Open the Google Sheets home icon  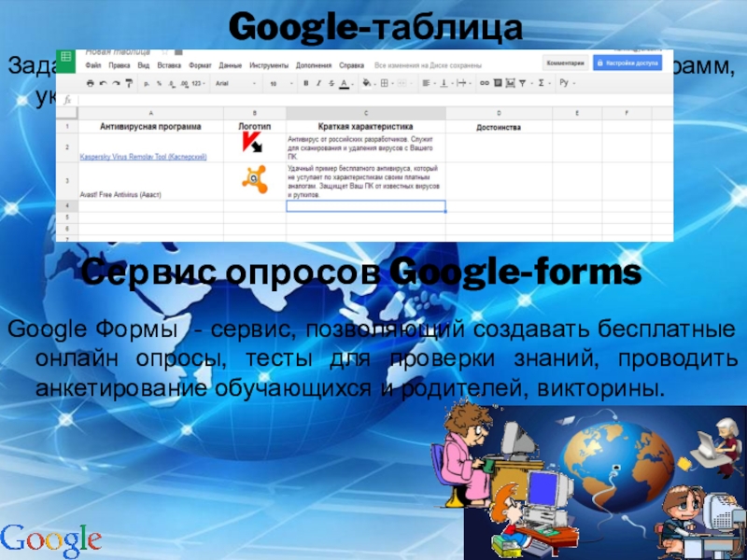pos(65,61)
